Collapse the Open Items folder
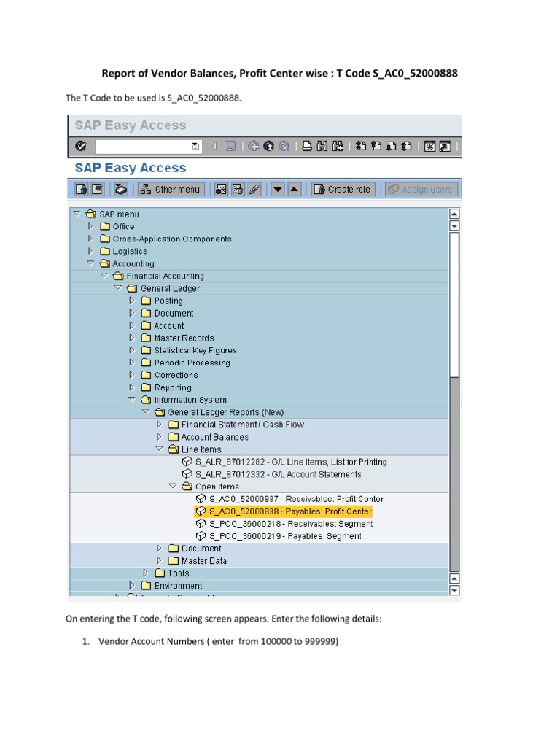 tap(173, 486)
